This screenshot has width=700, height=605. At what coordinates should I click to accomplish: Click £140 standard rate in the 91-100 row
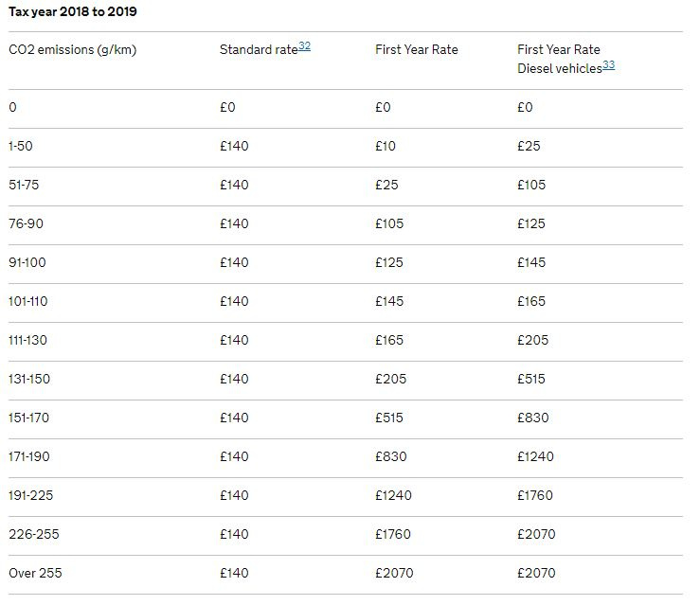coord(234,262)
